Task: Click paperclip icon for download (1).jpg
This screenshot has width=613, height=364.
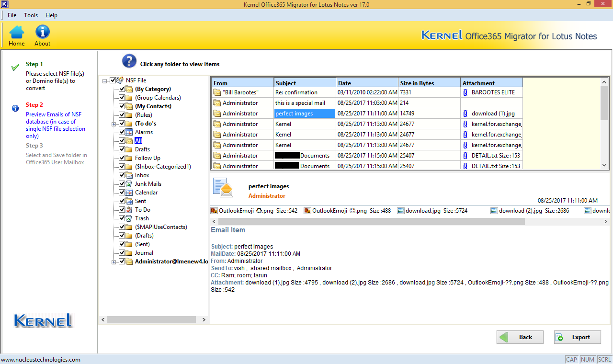Action: click(465, 114)
